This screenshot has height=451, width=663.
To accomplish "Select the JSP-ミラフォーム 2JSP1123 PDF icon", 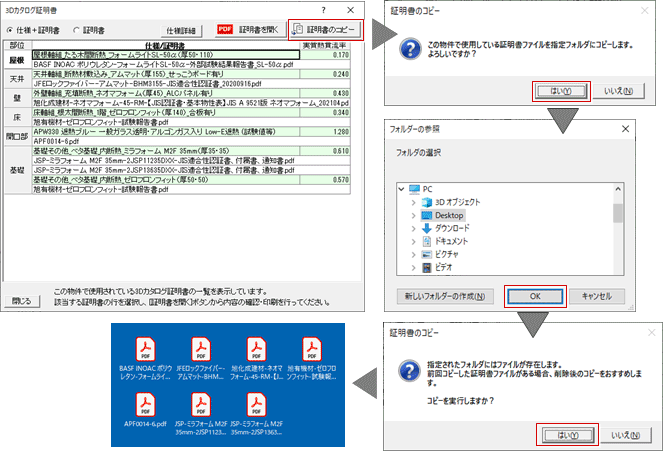I will (201, 405).
